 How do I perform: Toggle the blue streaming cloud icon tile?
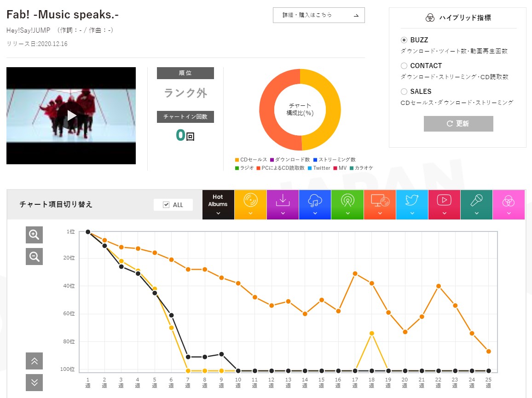[315, 205]
